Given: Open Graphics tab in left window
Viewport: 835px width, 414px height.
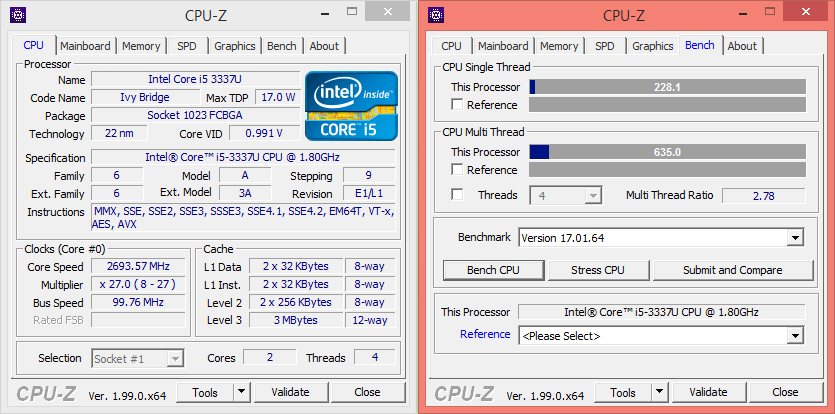Looking at the screenshot, I should coord(235,46).
